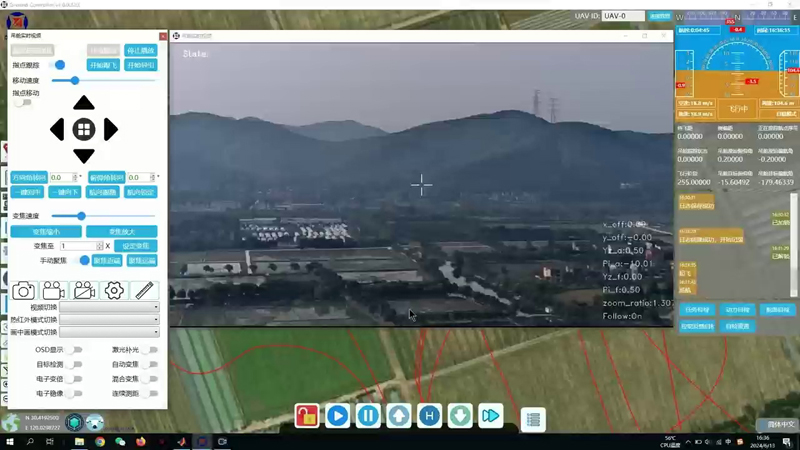
Task: Click the 设定变焦 button
Action: 136,246
